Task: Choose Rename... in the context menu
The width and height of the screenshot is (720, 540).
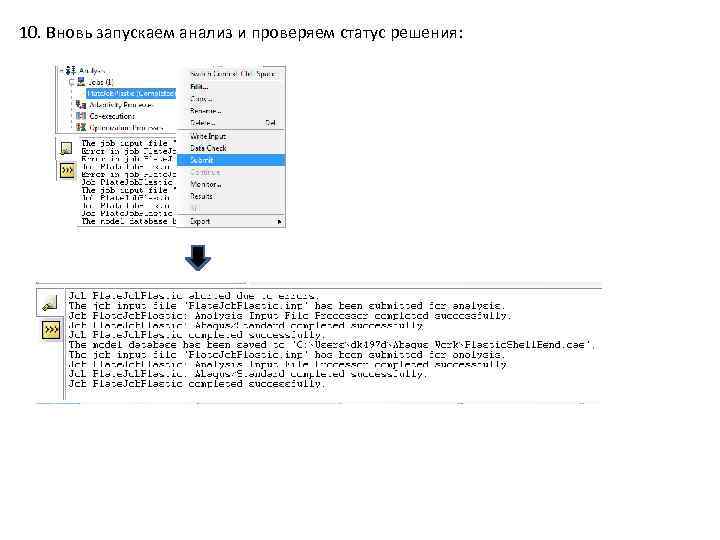Action: [x=231, y=111]
